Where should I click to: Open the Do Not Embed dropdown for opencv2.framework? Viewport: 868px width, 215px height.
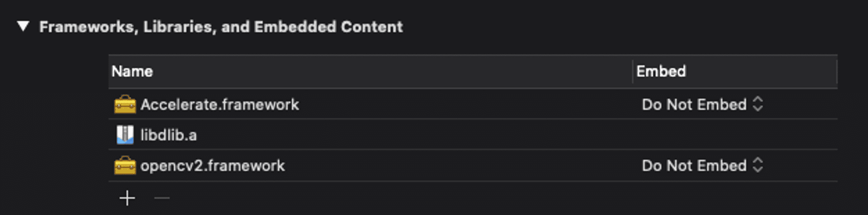coord(694,166)
